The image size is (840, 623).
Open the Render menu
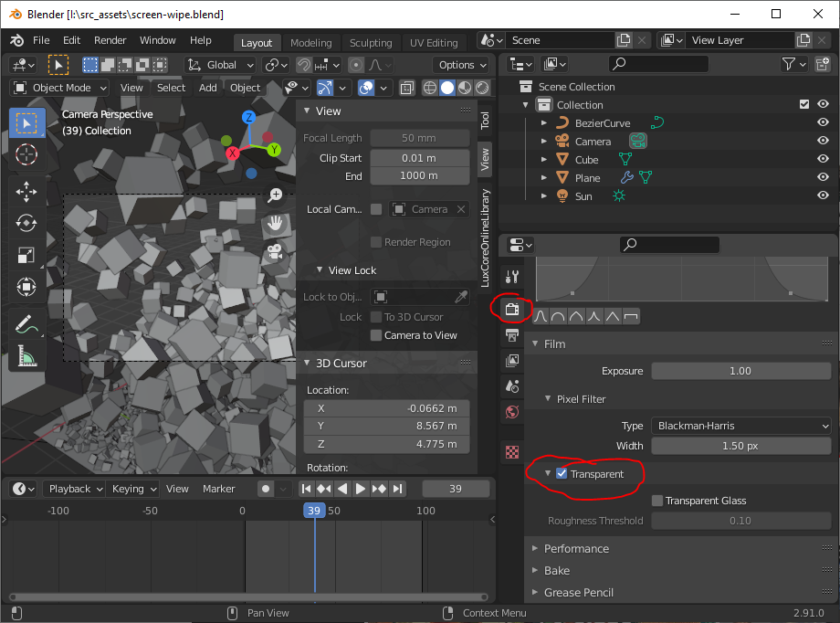[x=110, y=40]
